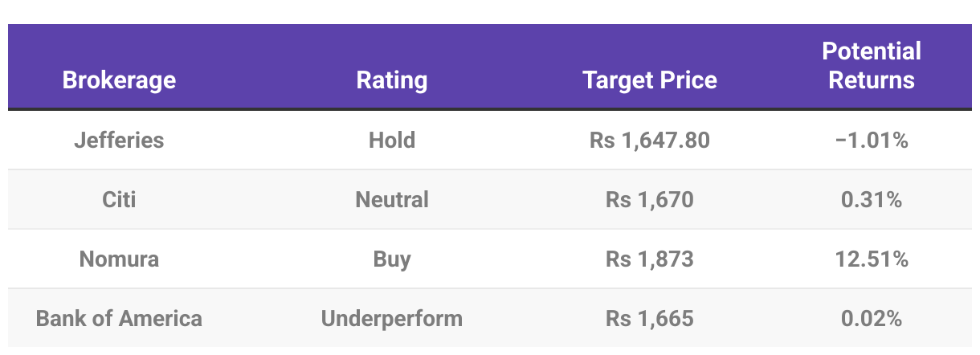Click the Rs 1,873 target price

click(x=650, y=259)
